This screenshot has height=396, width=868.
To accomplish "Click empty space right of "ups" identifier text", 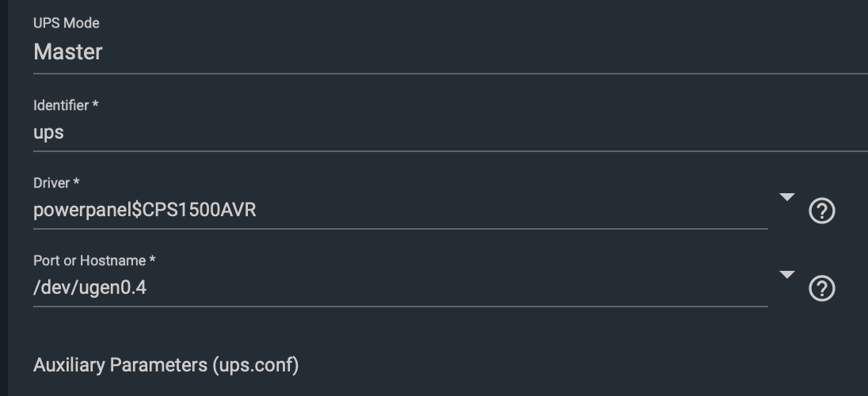I will (396, 132).
